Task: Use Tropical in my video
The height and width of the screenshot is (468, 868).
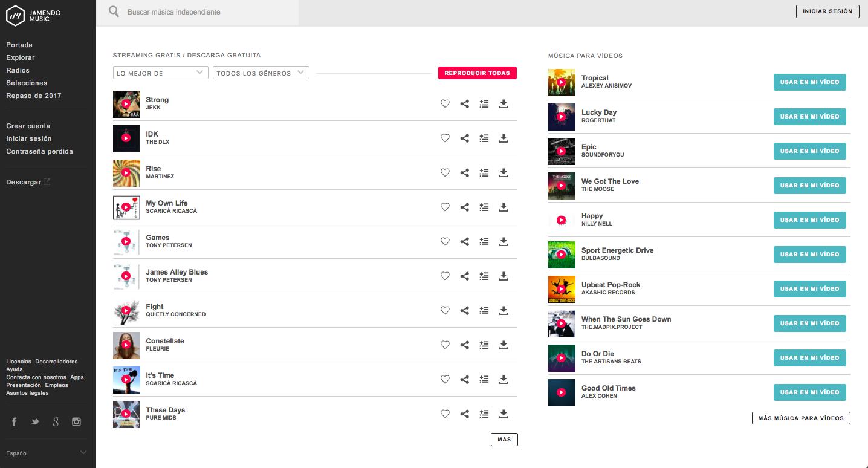Action: [810, 82]
